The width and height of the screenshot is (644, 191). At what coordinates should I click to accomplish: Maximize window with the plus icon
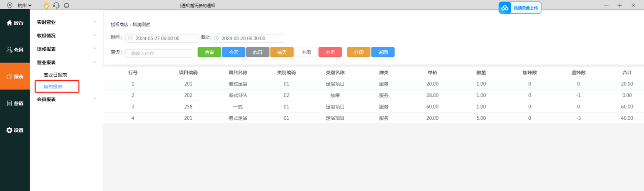(620, 5)
